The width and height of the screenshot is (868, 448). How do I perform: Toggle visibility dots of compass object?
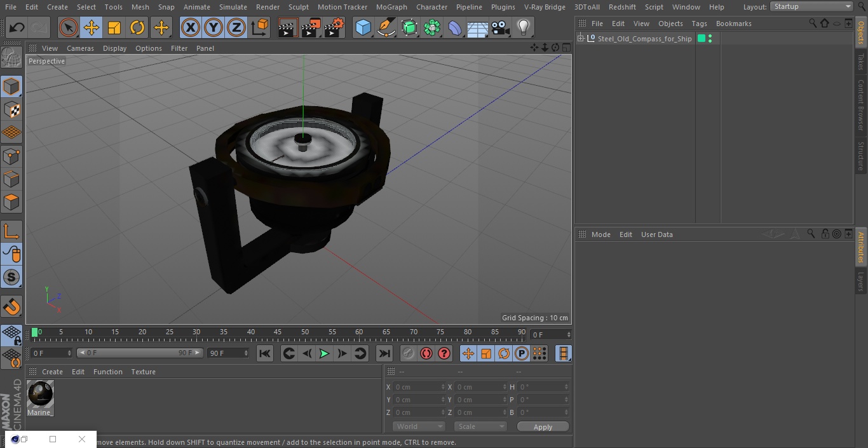(710, 39)
